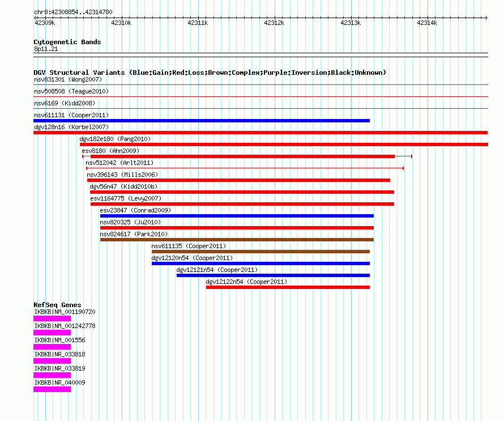Click the nsv396143 (Mills2006) text label

(x=122, y=175)
